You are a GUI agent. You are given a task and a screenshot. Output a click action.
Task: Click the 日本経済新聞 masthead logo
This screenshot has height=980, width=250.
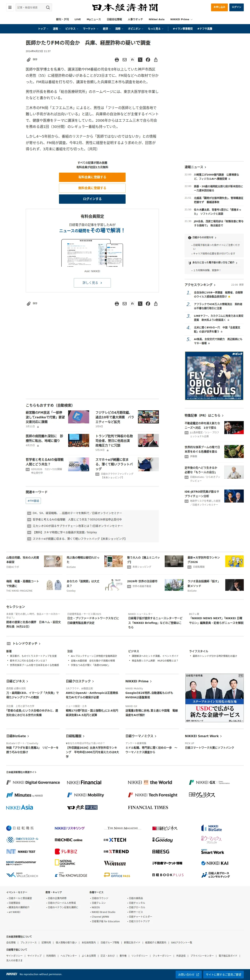tap(125, 7)
